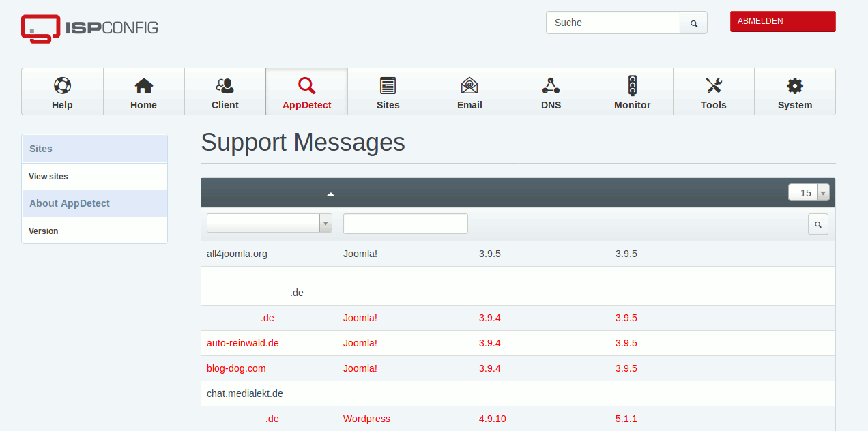Open the Help lifebuoy icon

pos(62,85)
